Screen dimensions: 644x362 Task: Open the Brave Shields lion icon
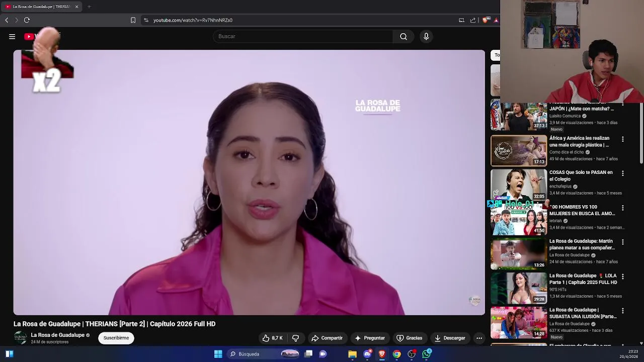point(485,20)
